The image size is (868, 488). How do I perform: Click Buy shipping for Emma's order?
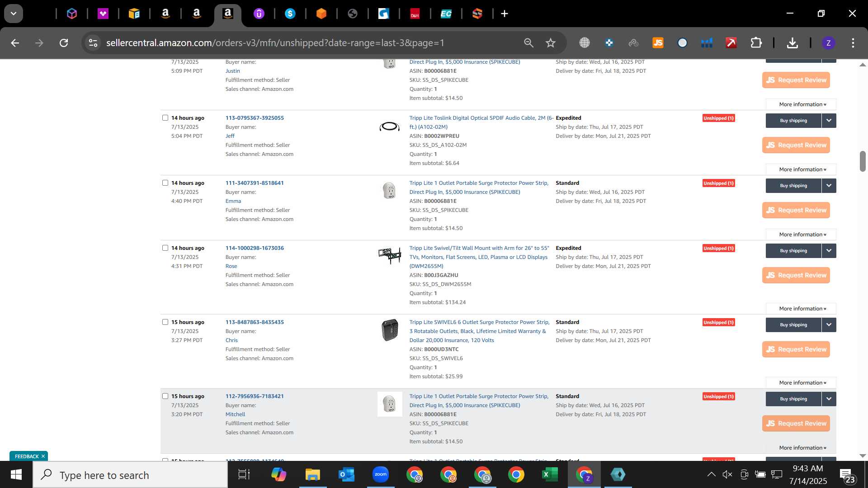click(x=793, y=186)
